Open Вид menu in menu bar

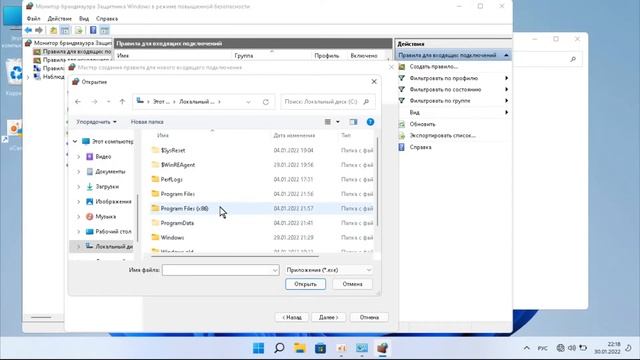tap(84, 18)
